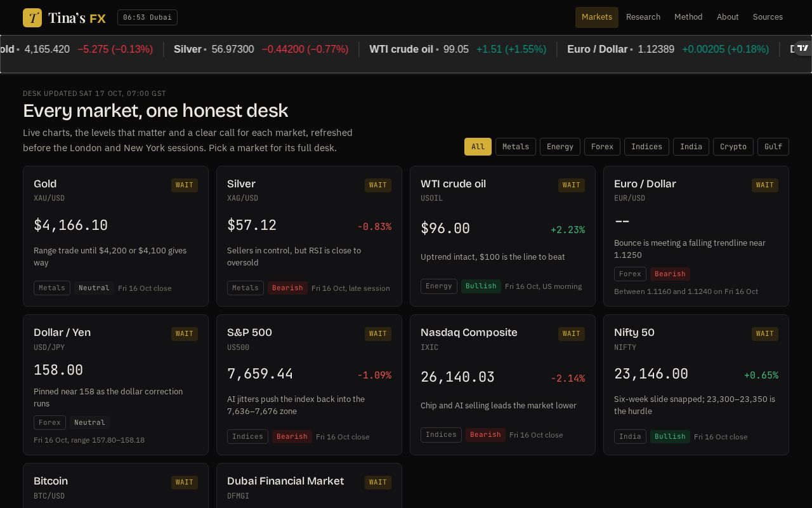Open the Gold XAU/USD market card
Screen dimensions: 812x508
point(115,236)
